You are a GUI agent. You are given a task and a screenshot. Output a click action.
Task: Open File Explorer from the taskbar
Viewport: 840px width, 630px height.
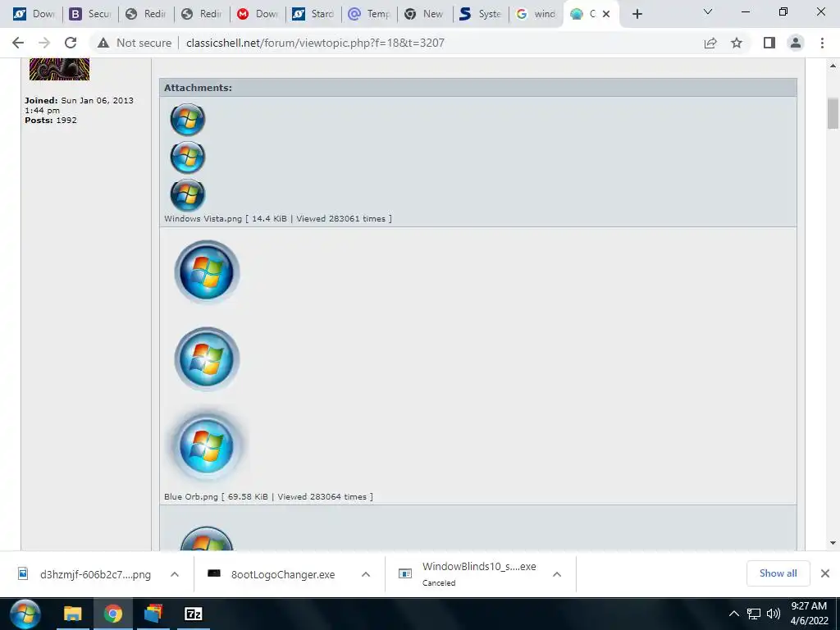tap(73, 614)
